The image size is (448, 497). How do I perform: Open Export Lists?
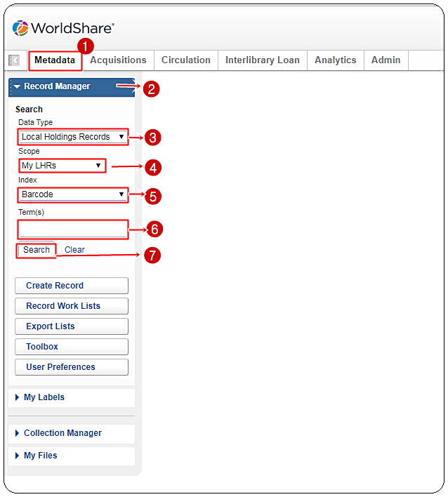click(x=72, y=326)
